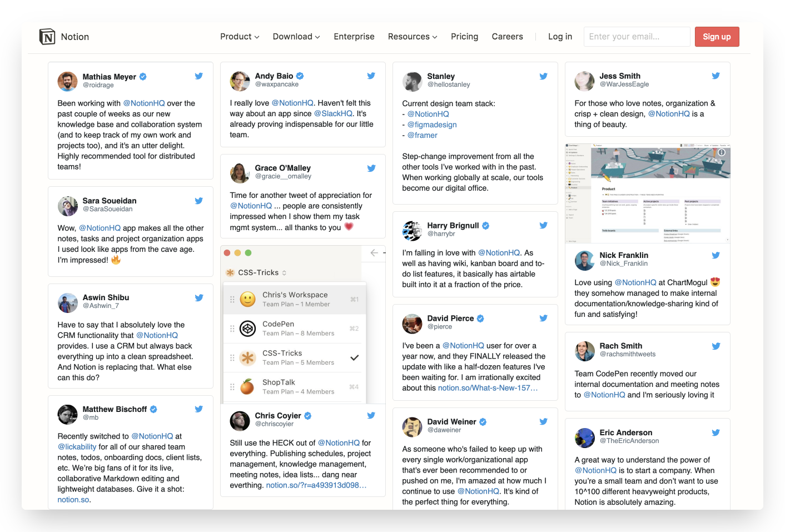Screen dimensions: 785x532
Task: Click Eric Anderson's profile avatar
Action: point(584,438)
